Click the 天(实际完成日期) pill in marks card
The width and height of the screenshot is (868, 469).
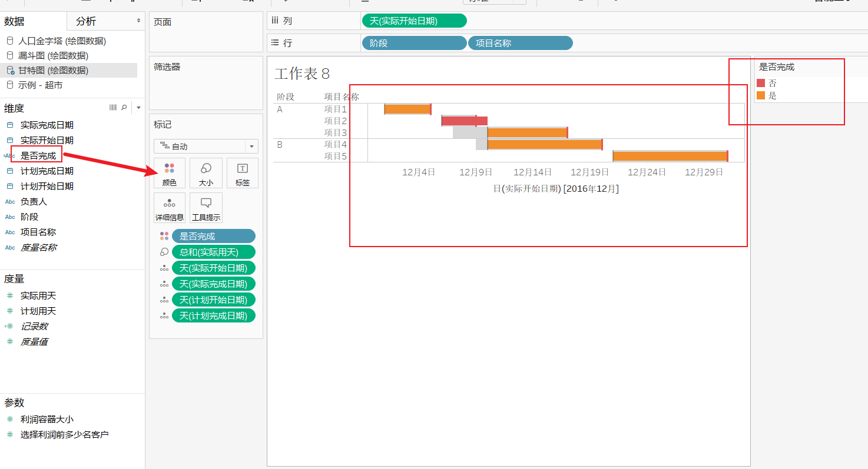214,284
